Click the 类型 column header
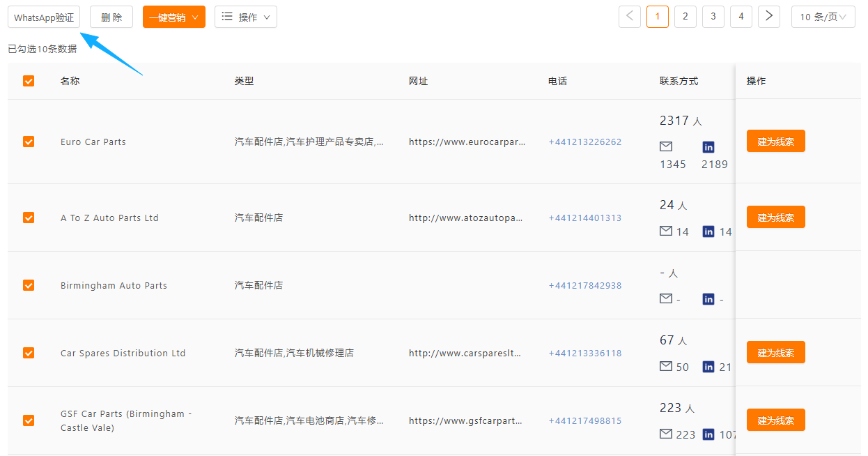Viewport: 868px width, 456px height. pyautogui.click(x=245, y=81)
